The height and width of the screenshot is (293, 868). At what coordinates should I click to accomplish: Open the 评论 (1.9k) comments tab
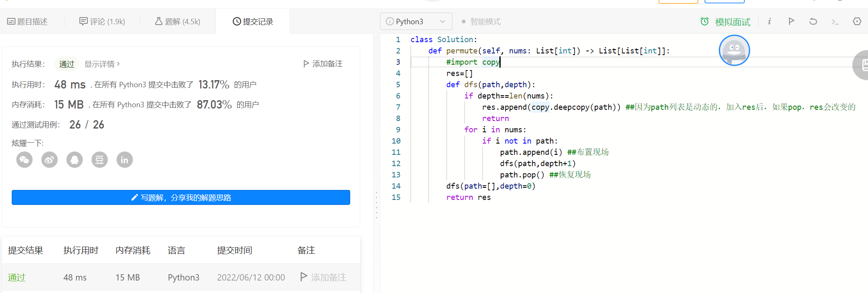tap(102, 22)
